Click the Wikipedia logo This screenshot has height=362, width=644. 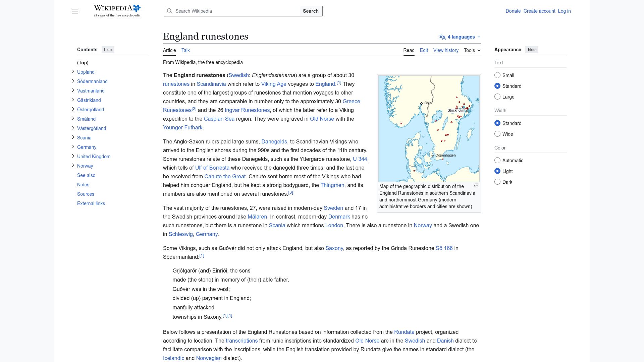(117, 11)
